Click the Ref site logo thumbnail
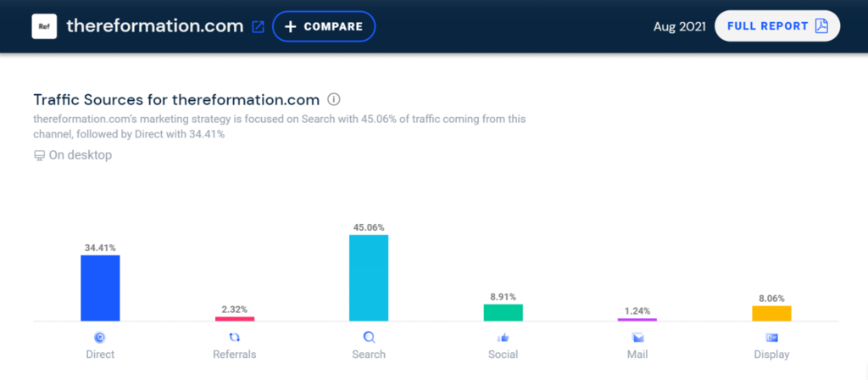Screen dimensions: 868x380 tap(44, 26)
